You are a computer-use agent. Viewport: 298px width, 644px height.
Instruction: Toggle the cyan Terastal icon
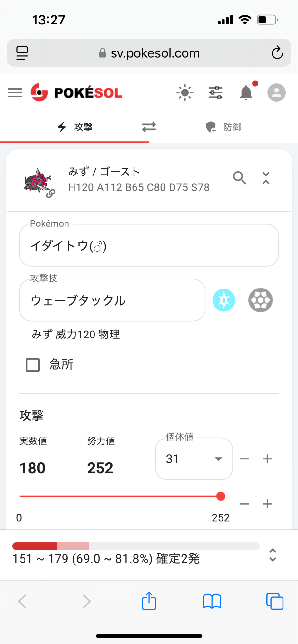pyautogui.click(x=224, y=300)
